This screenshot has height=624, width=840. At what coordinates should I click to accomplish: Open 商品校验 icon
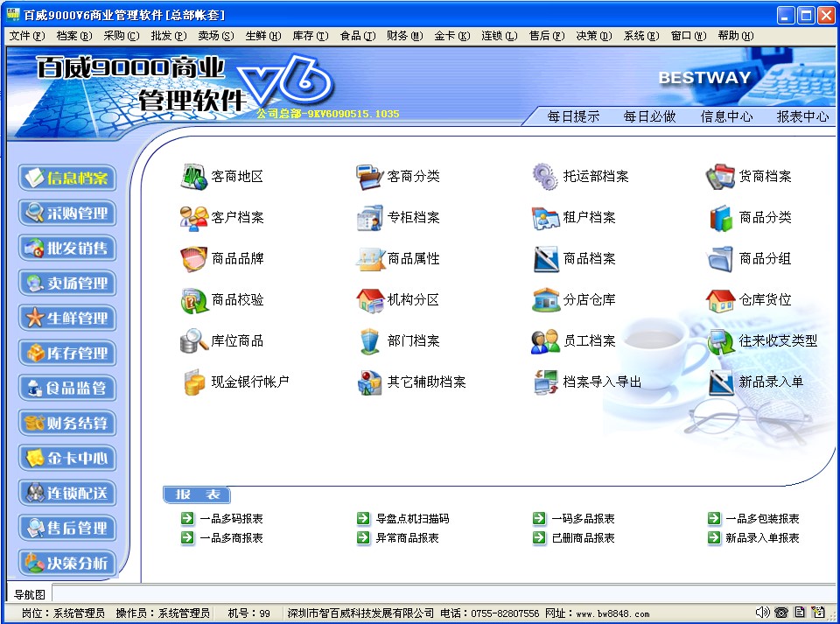tap(194, 300)
